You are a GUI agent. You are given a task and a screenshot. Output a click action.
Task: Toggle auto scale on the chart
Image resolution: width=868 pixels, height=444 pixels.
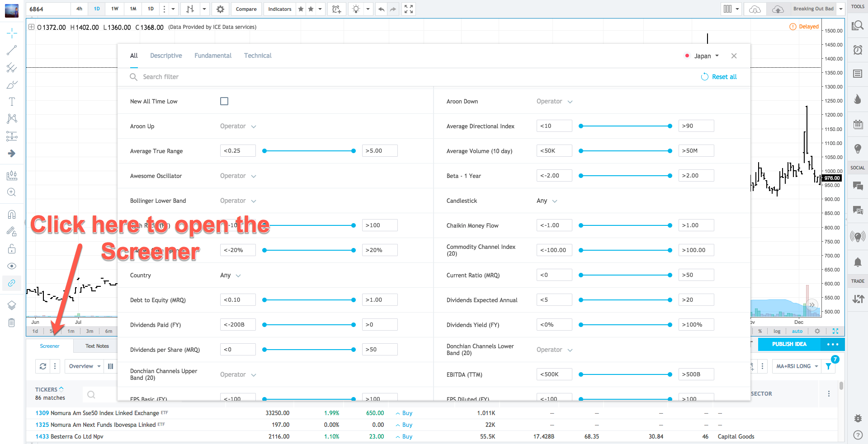click(x=797, y=331)
